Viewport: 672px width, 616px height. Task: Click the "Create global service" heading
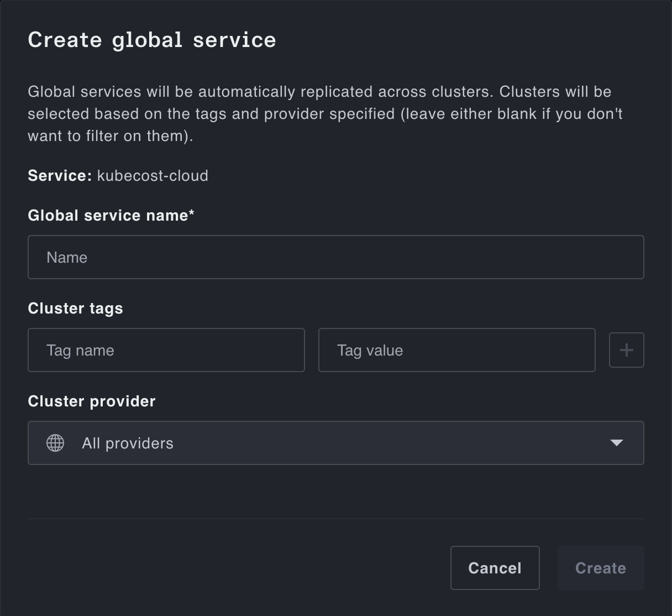152,40
